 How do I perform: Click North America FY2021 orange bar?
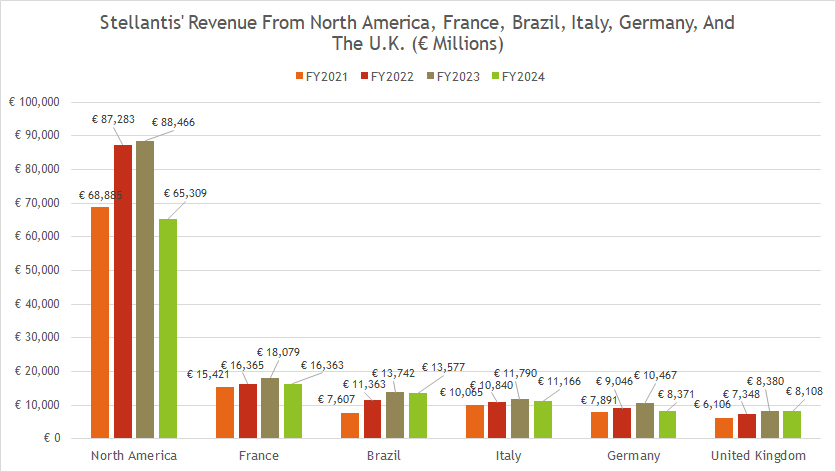(100, 323)
